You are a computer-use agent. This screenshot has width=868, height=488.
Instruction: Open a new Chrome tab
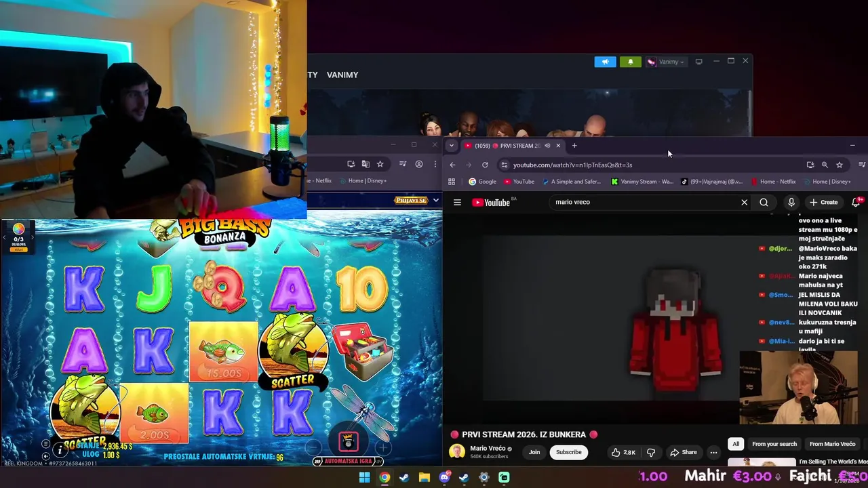coord(574,146)
